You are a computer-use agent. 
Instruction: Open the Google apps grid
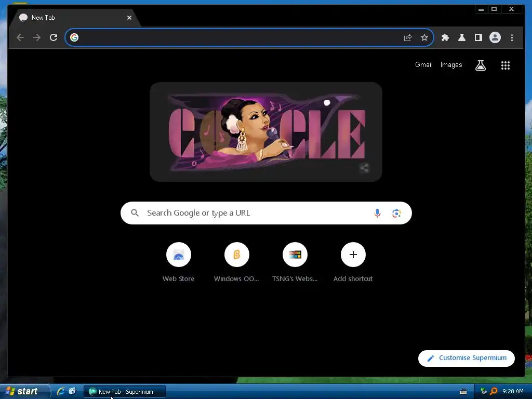coord(506,65)
